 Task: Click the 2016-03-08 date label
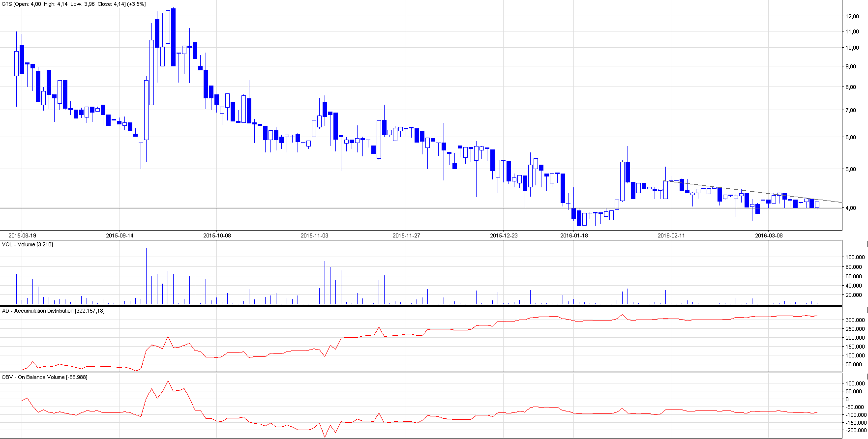pos(769,235)
